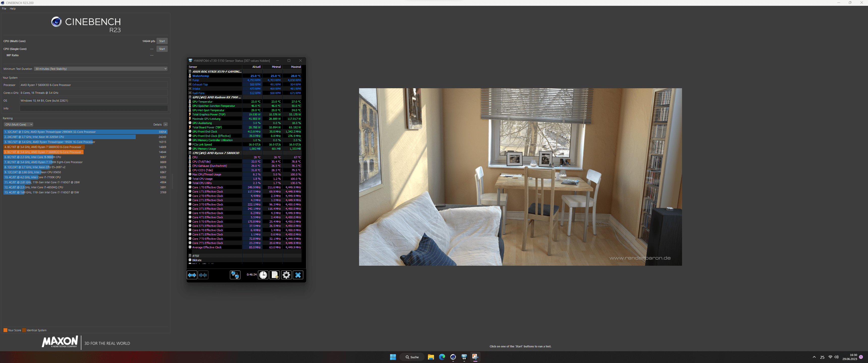
Task: Click the Suche search box on taskbar
Action: [x=412, y=357]
